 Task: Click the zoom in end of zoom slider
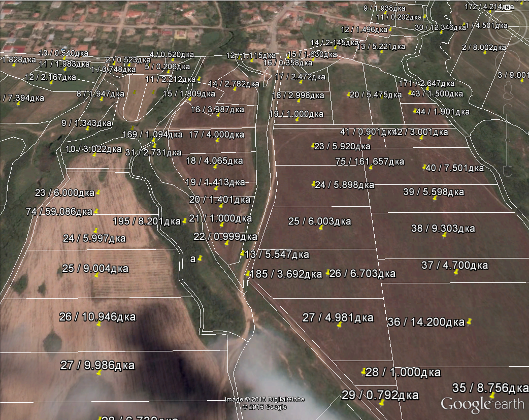507,108
